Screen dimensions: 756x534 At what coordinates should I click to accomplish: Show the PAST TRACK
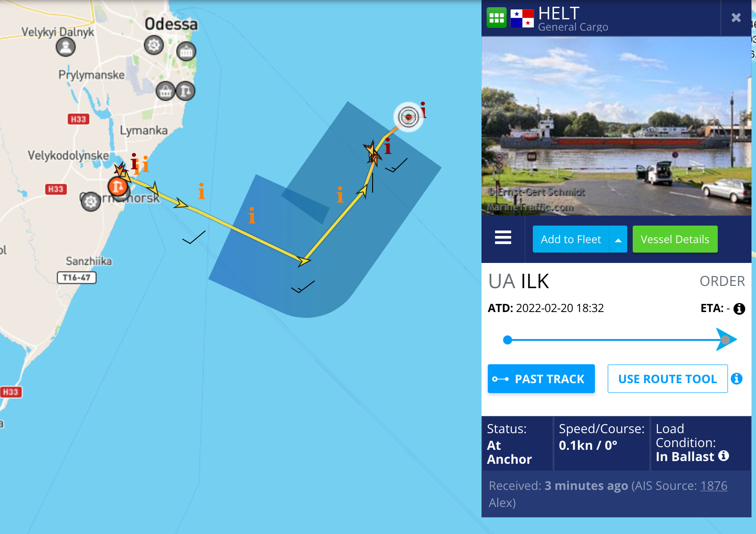point(541,379)
